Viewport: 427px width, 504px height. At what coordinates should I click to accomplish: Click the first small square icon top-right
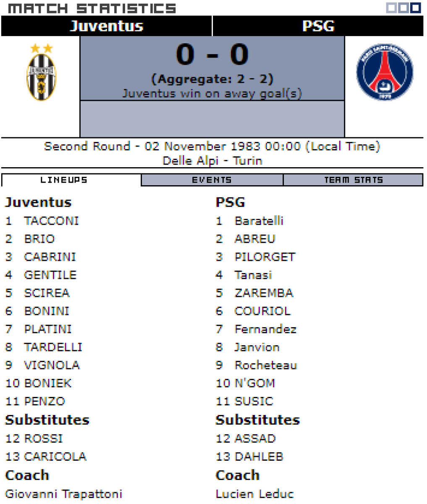pyautogui.click(x=391, y=8)
